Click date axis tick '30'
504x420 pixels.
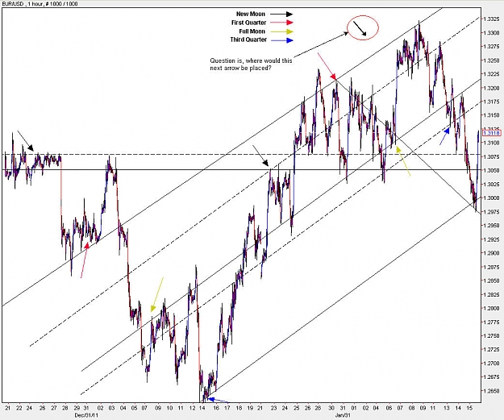coord(331,408)
